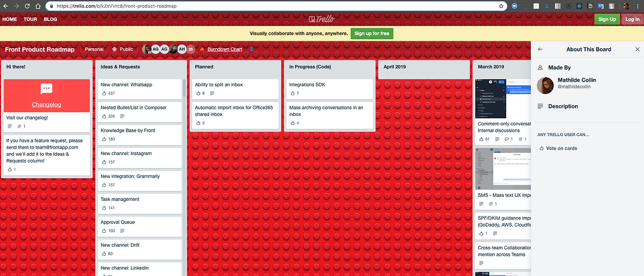Click the fire icon beside Burndown Chart
Screen dimensions: 644x276
pyautogui.click(x=202, y=49)
